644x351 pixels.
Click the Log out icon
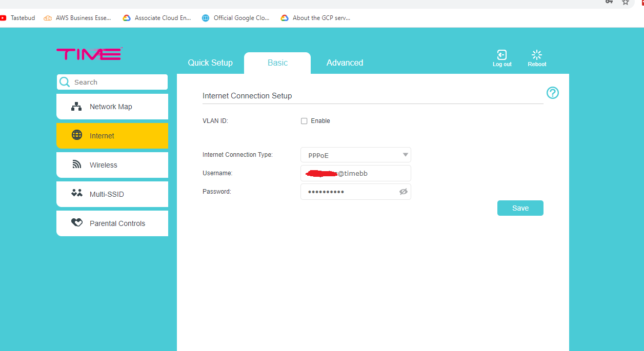tap(502, 55)
